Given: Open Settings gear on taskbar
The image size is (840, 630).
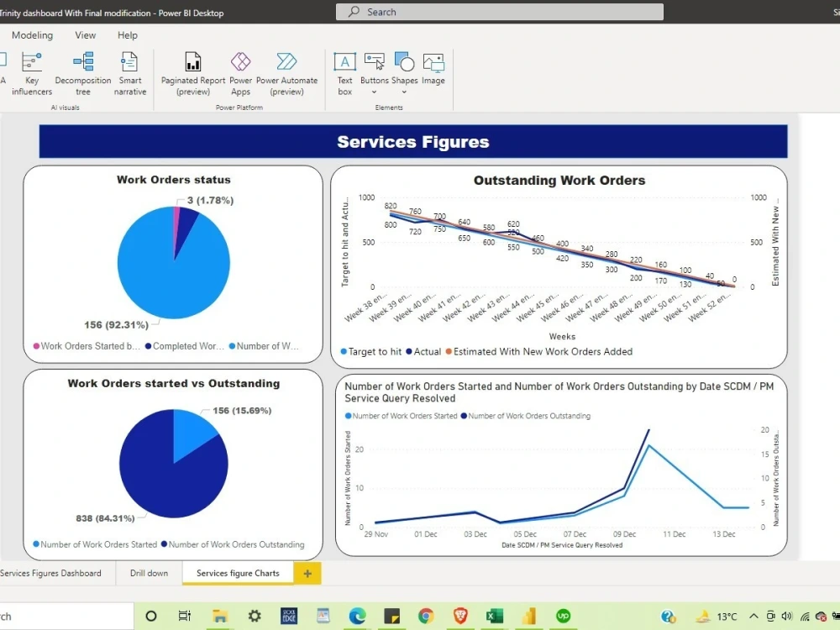Looking at the screenshot, I should [255, 616].
